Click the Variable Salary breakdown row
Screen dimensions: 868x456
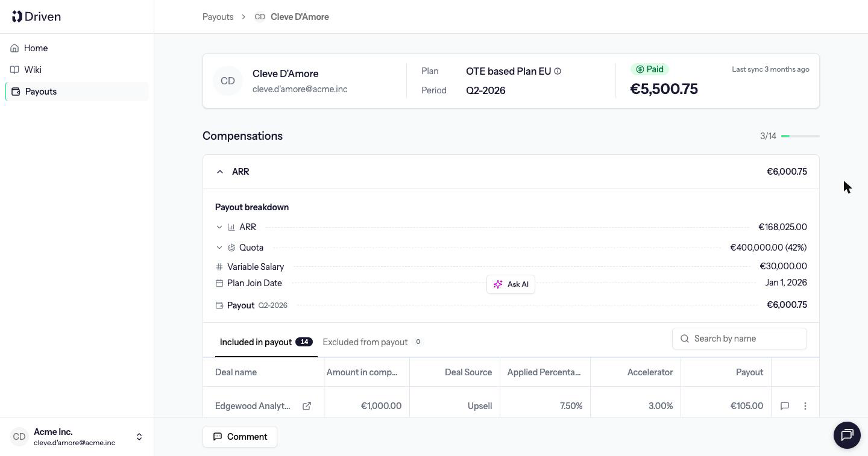pyautogui.click(x=511, y=267)
